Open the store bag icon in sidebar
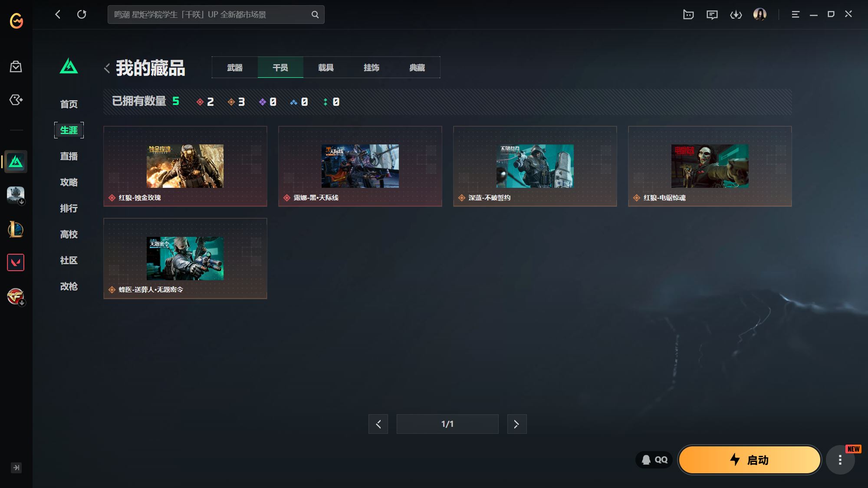868x488 pixels. point(16,67)
